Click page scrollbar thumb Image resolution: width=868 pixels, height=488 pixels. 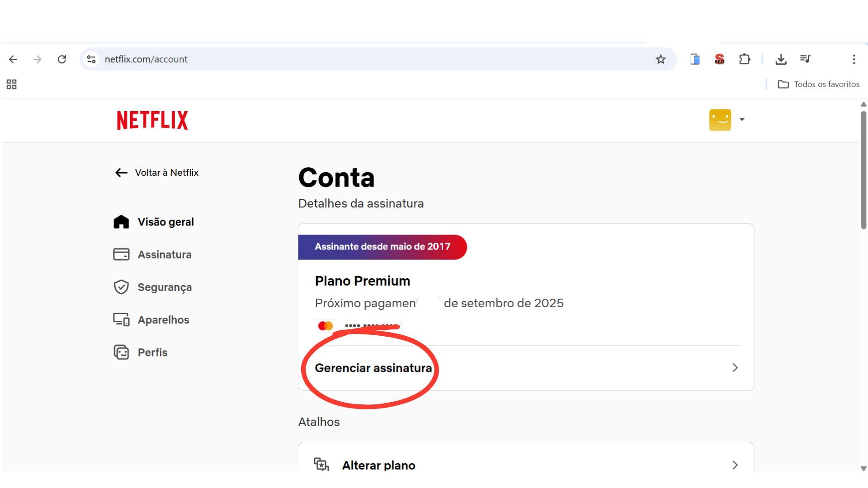click(863, 170)
